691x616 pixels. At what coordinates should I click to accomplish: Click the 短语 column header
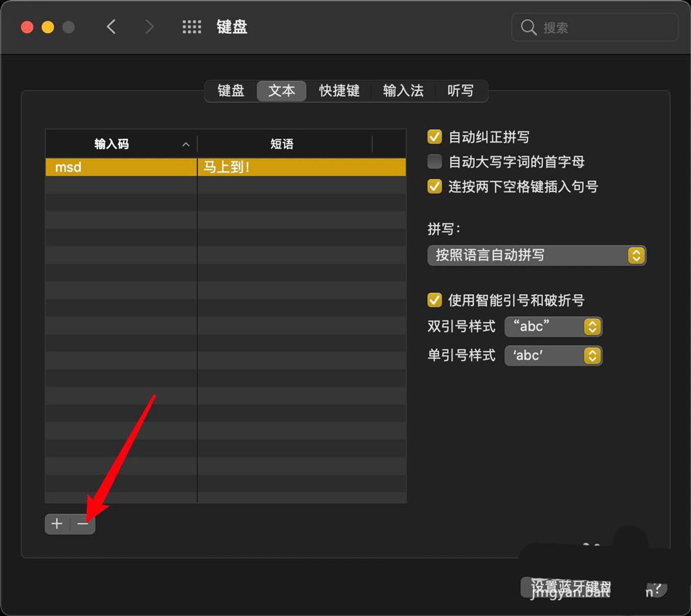pos(285,144)
